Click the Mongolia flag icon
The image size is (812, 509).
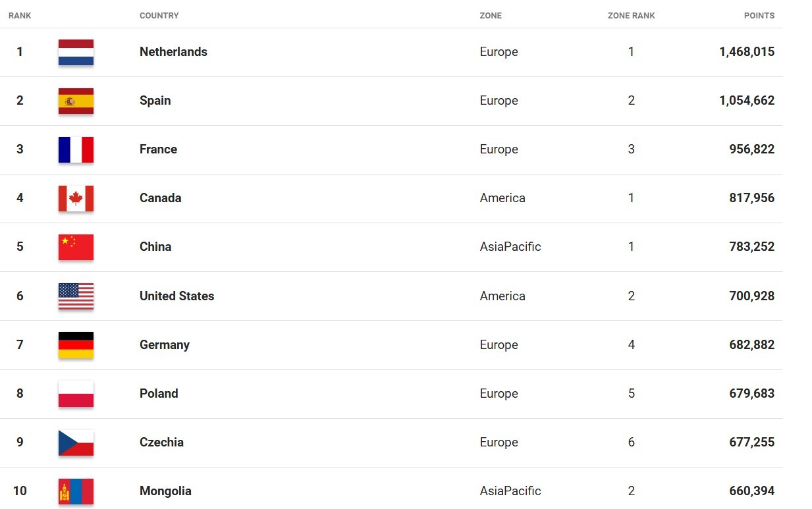pos(76,491)
